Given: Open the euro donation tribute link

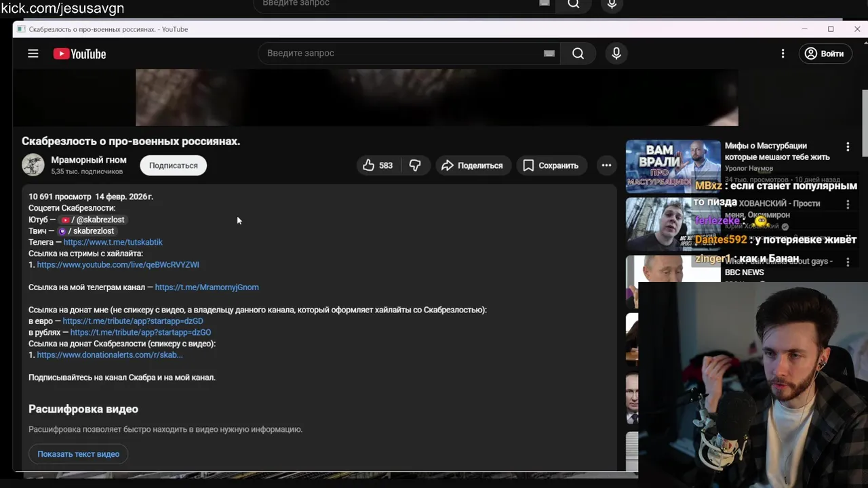Looking at the screenshot, I should tap(133, 321).
